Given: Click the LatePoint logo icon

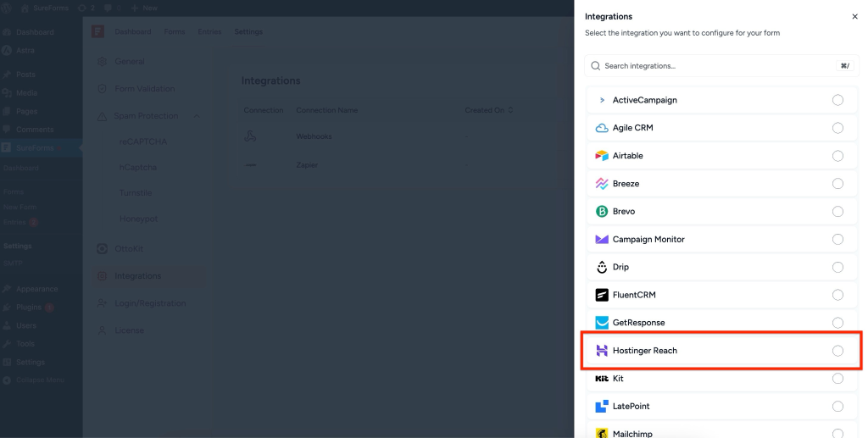Looking at the screenshot, I should [602, 407].
